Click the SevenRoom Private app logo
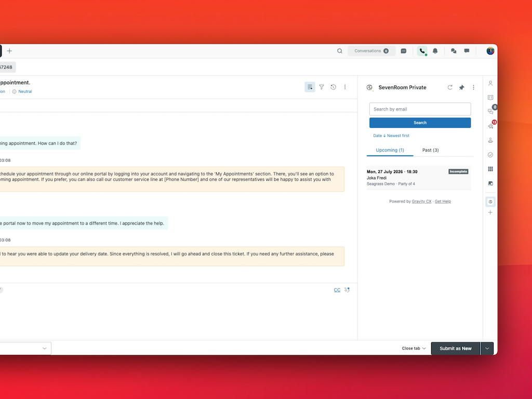The image size is (532, 399). pos(369,87)
